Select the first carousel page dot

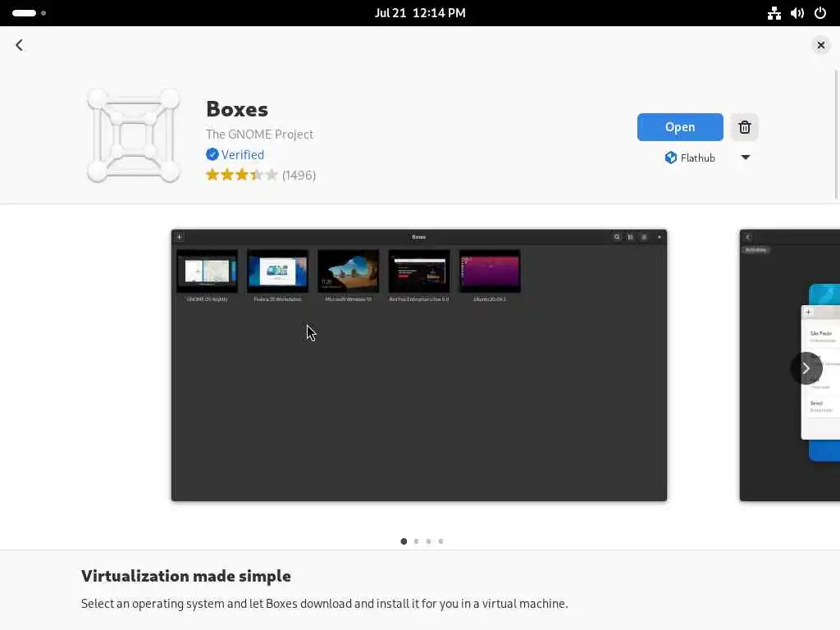[404, 541]
